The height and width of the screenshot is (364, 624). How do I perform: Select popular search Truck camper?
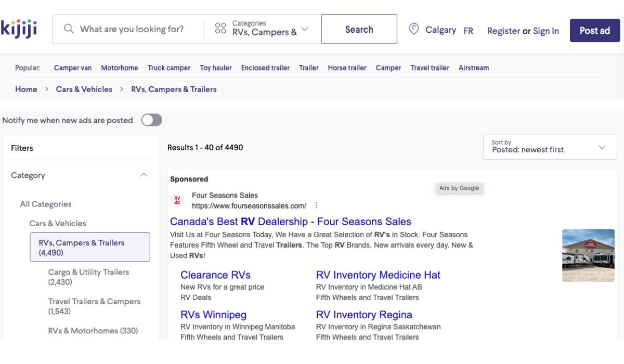[x=169, y=68]
